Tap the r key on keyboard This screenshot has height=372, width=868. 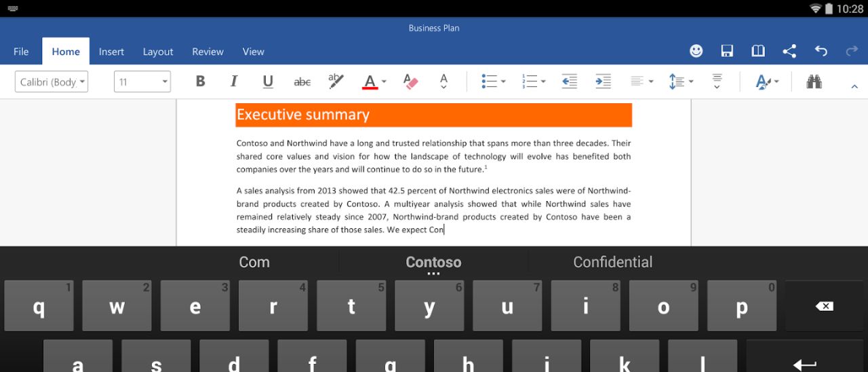[273, 306]
